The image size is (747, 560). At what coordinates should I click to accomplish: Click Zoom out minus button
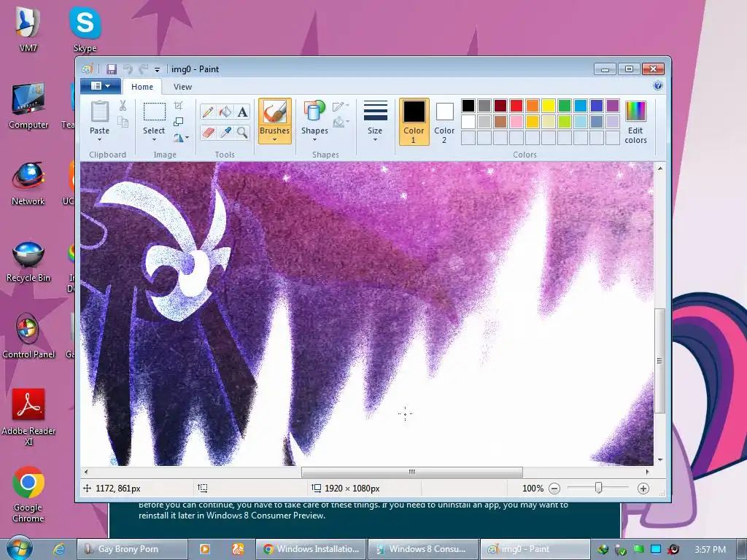554,489
